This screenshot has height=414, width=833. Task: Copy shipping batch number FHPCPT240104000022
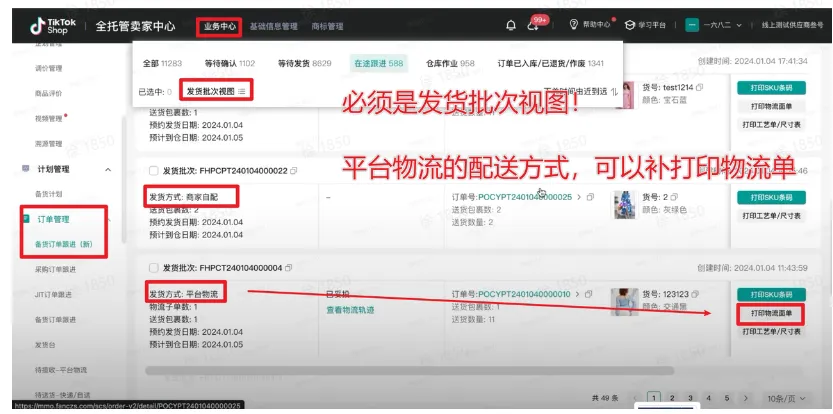coord(294,171)
